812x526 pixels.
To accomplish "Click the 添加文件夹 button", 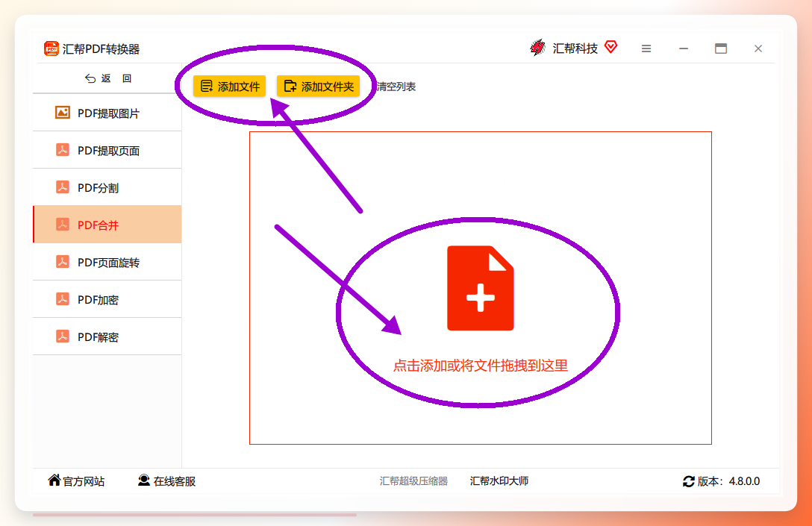I will [x=319, y=86].
